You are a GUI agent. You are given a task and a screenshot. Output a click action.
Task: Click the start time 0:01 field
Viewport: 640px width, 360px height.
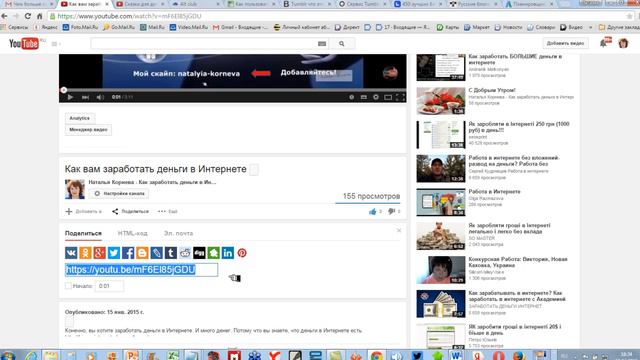pyautogui.click(x=109, y=286)
